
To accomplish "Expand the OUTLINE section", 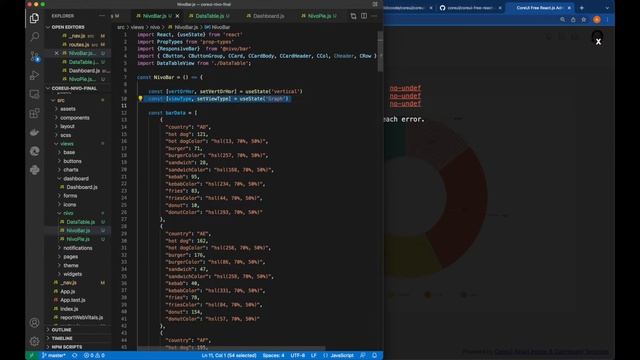I will [61, 330].
